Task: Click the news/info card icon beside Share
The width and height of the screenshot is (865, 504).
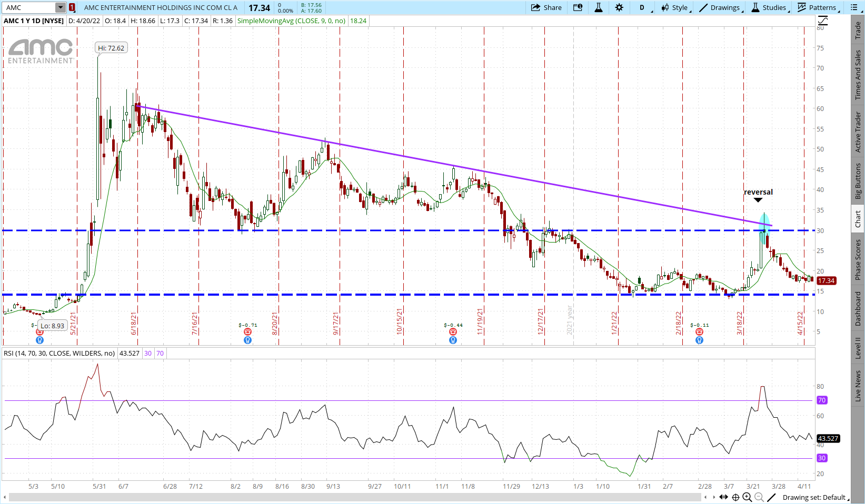Action: (x=578, y=7)
